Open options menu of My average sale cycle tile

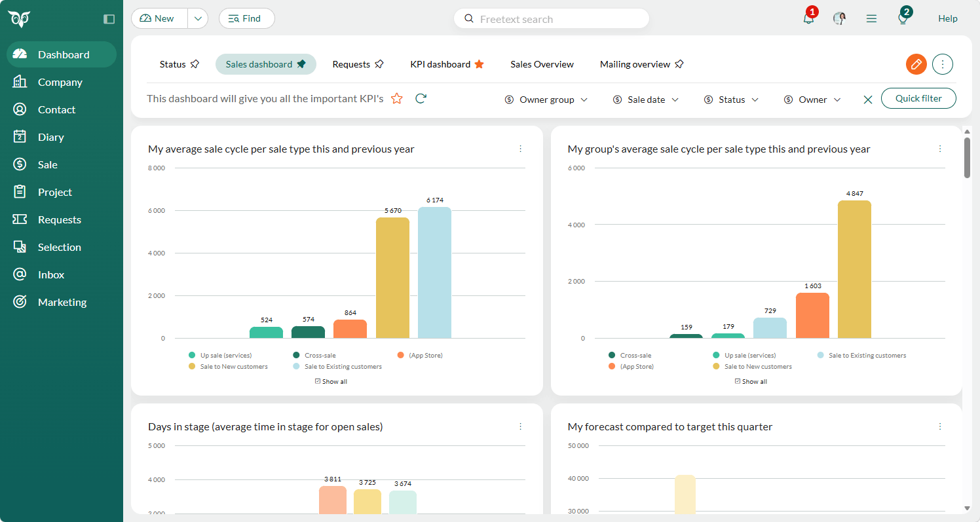pyautogui.click(x=521, y=149)
